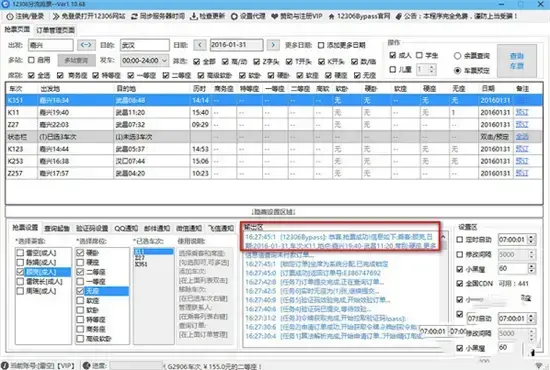
Task: Select the 车票预定 radio button
Action: point(457,70)
